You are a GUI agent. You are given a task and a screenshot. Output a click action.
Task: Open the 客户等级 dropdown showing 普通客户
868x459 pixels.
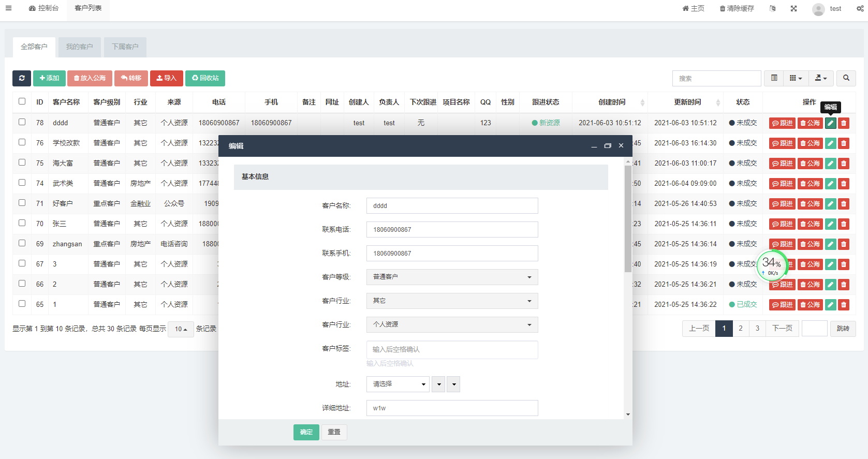coord(452,277)
